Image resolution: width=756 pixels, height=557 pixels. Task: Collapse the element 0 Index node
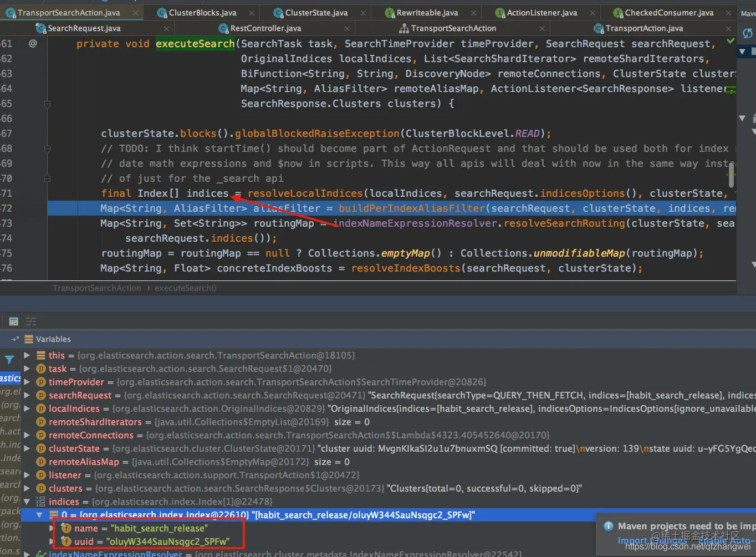click(x=39, y=515)
